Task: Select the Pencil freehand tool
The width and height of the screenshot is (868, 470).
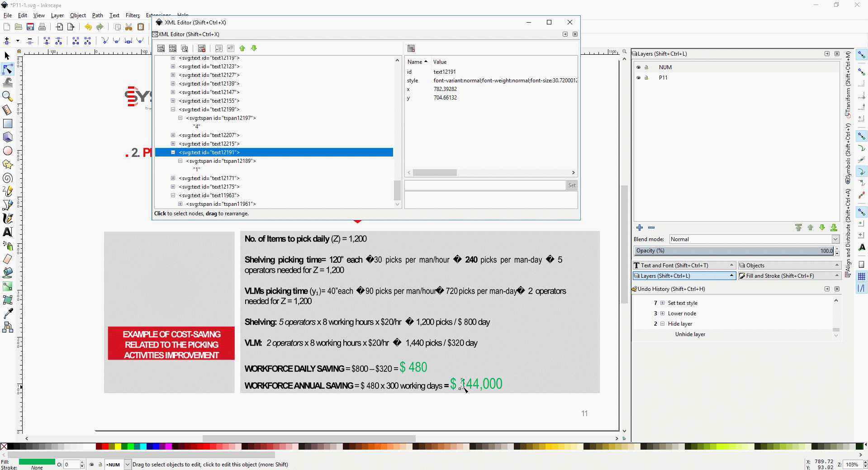Action: click(7, 191)
